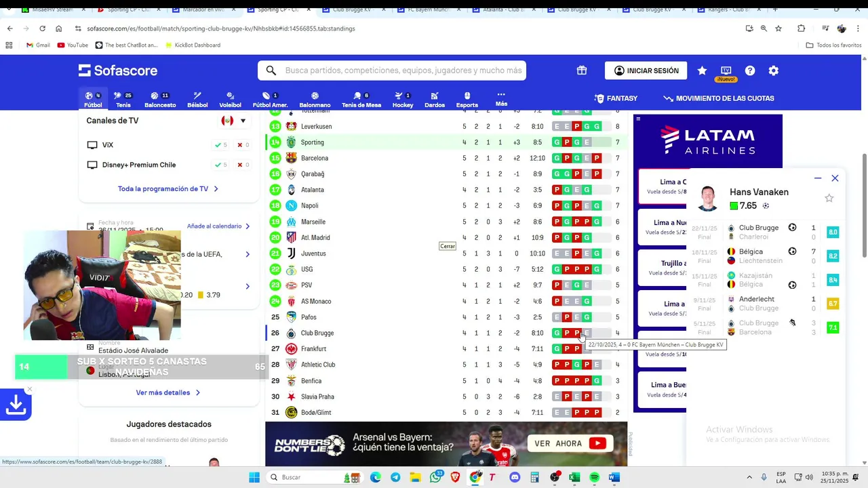868x488 pixels.
Task: Click the yellow 6.7 rating badge
Action: tap(833, 304)
